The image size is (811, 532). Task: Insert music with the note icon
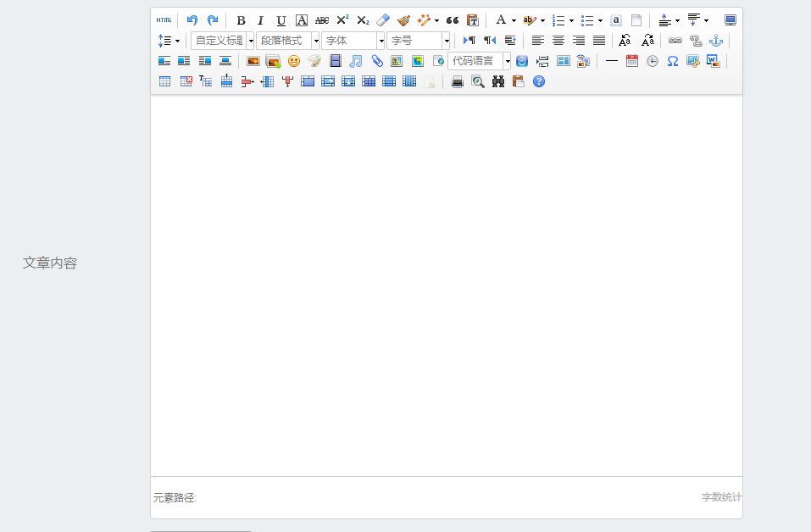pyautogui.click(x=356, y=61)
